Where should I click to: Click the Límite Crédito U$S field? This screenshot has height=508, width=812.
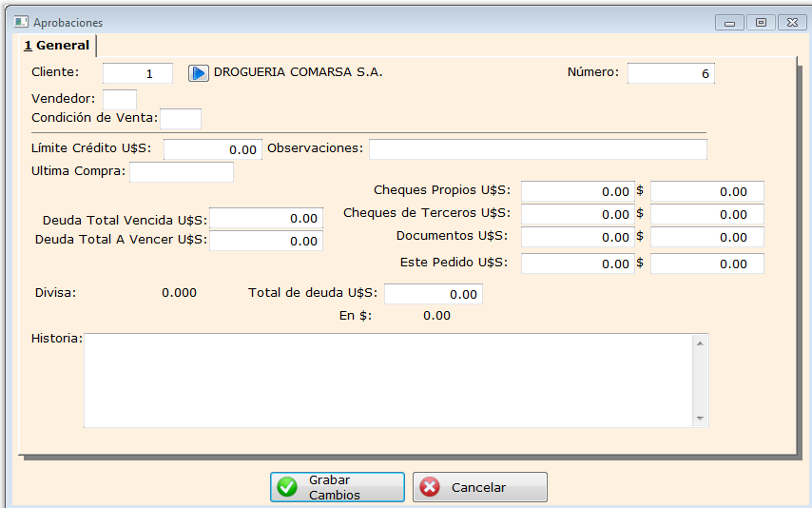click(x=212, y=149)
